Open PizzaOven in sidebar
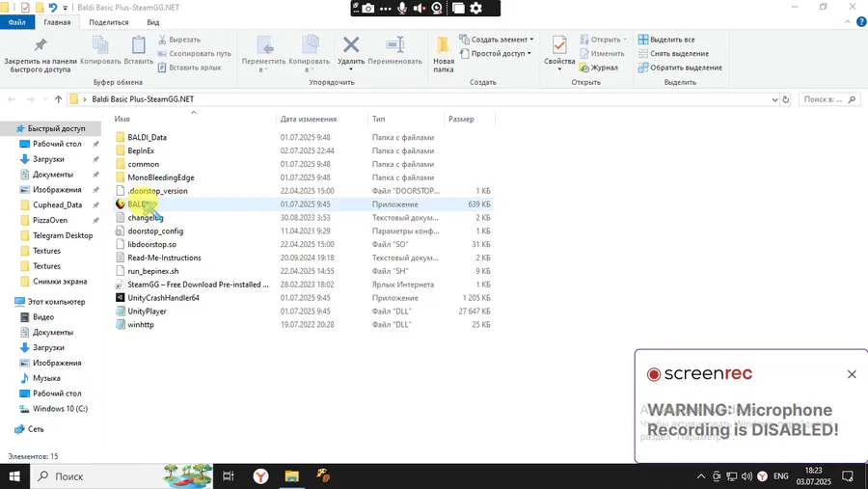Screen dimensions: 868x489 [50, 221]
